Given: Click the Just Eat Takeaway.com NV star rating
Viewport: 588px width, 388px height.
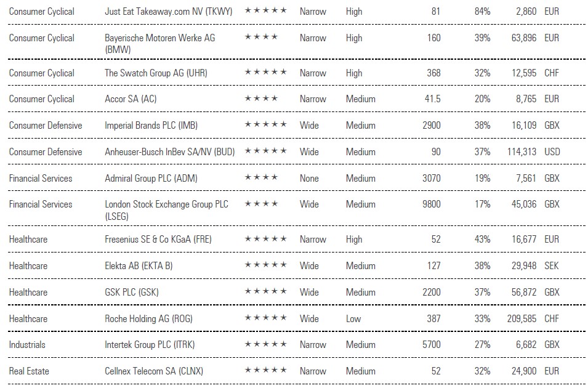Looking at the screenshot, I should pyautogui.click(x=265, y=11).
